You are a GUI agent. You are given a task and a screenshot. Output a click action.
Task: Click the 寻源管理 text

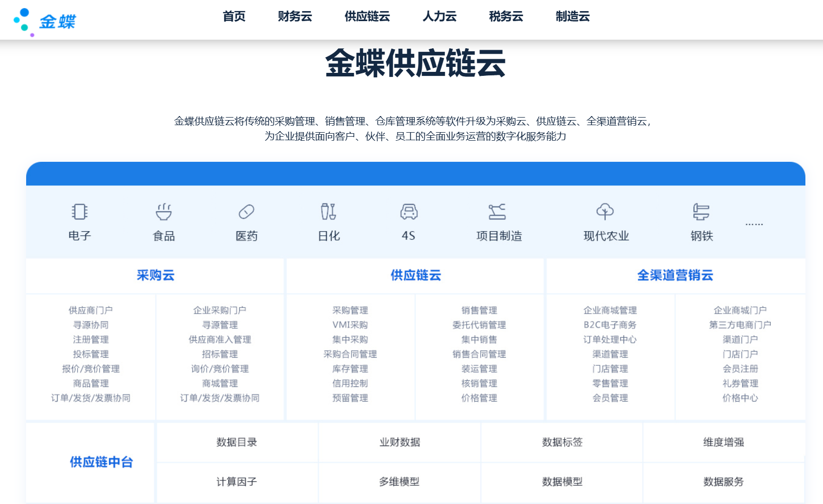(x=220, y=325)
